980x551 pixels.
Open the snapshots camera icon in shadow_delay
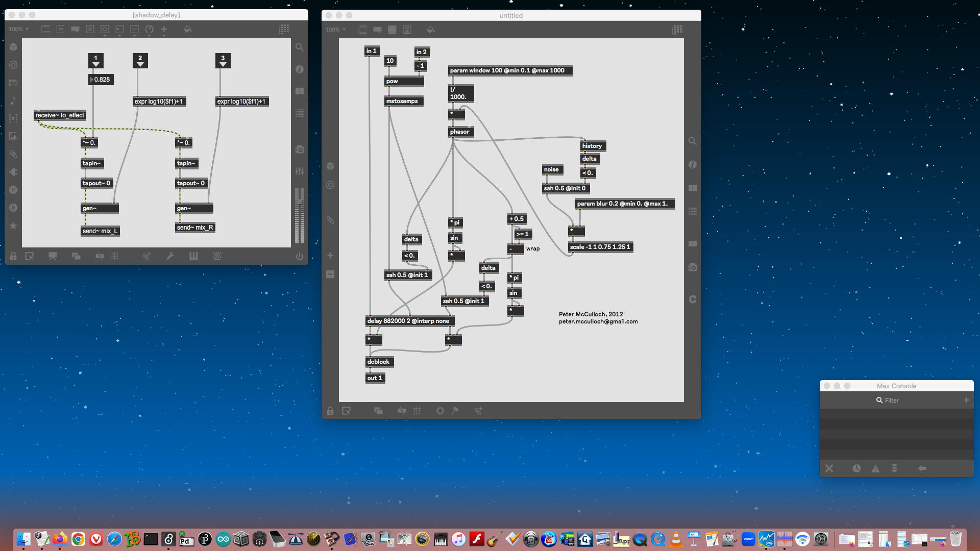tap(300, 149)
